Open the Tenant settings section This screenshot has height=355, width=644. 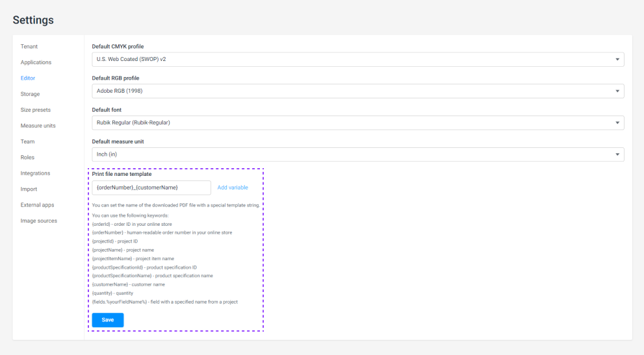29,46
